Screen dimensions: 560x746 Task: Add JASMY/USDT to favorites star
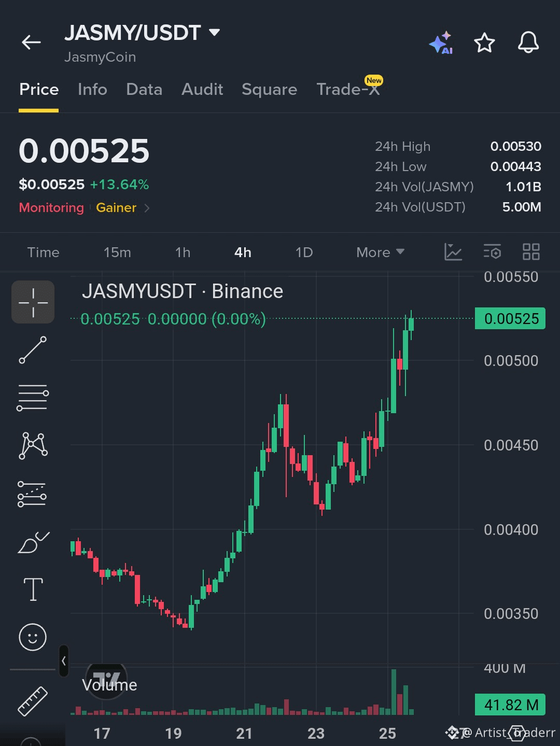[x=484, y=43]
